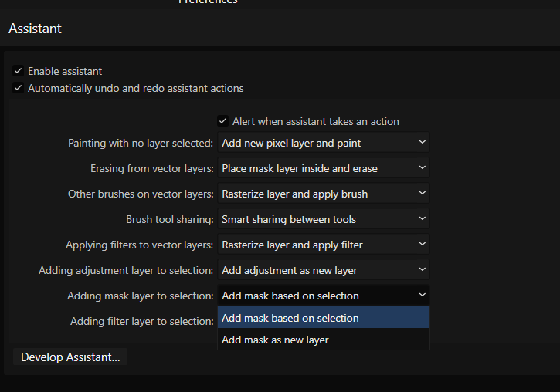Click chevron arrow on Rasterize layer and apply filter
560x392 pixels.
(422, 245)
